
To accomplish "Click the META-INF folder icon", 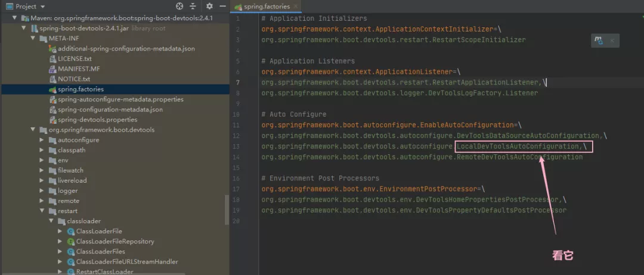I will coord(42,39).
